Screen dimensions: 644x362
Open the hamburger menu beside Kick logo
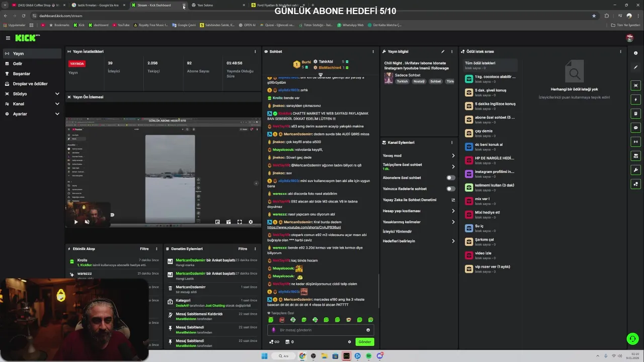8,38
